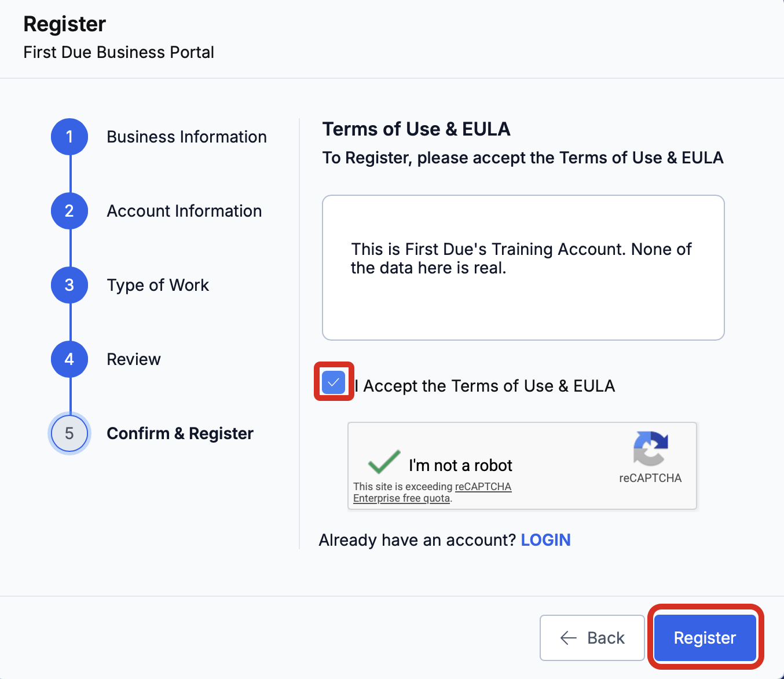
Task: Select the step 3 circle icon
Action: [x=69, y=285]
